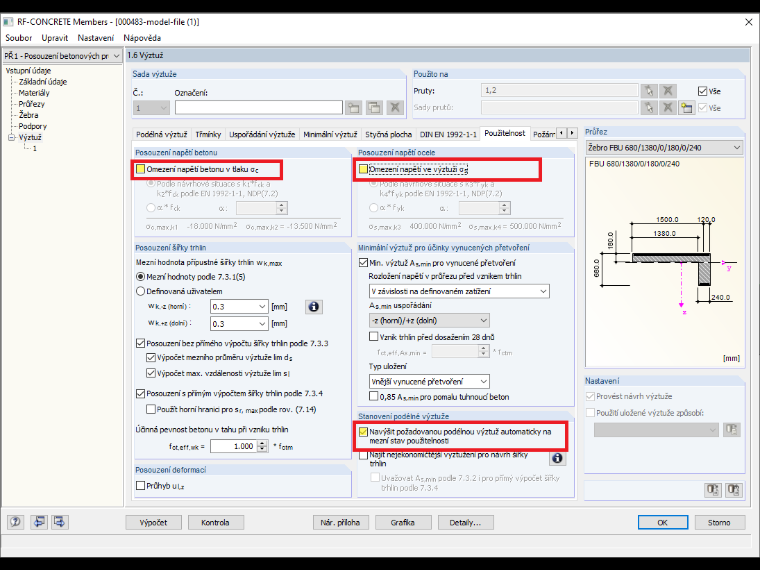Click the Grafika button
The image size is (760, 570).
point(402,522)
